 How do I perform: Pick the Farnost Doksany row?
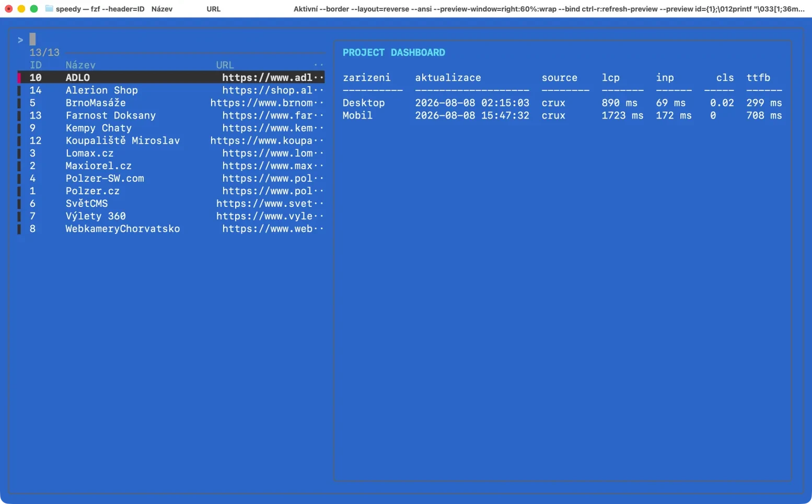(171, 115)
